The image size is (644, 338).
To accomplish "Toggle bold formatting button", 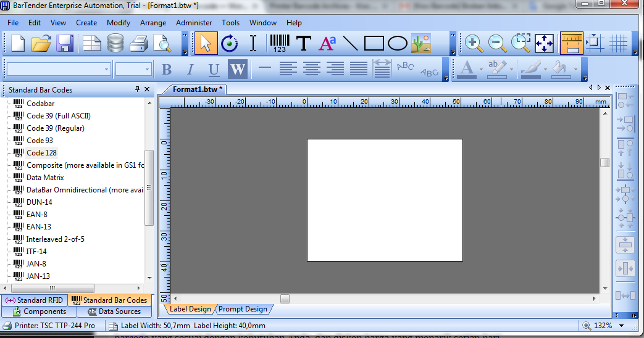I will [166, 69].
